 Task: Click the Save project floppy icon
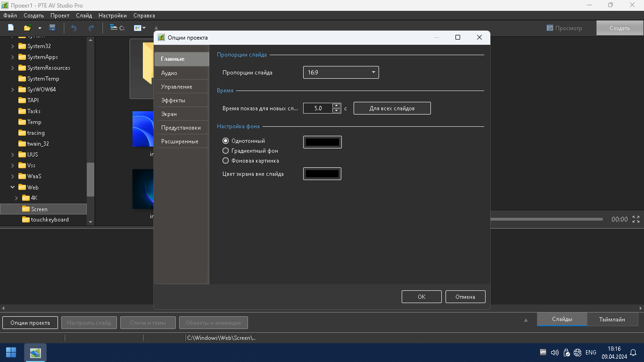pyautogui.click(x=52, y=28)
